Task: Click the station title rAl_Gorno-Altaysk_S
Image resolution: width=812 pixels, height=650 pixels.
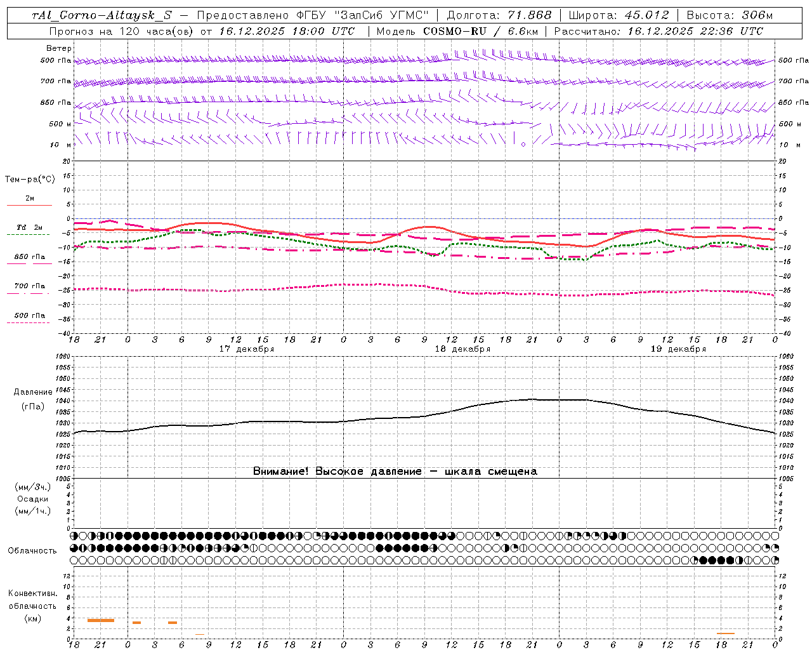Action: coord(101,15)
